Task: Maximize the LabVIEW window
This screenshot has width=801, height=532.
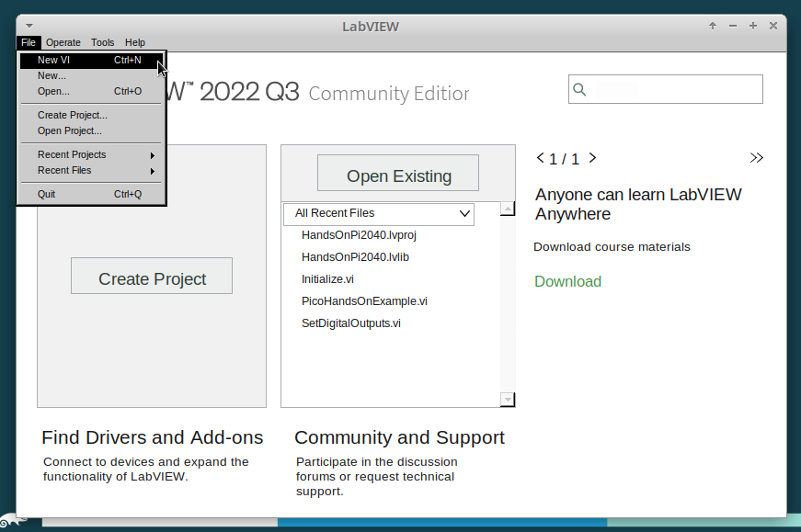Action: click(753, 26)
